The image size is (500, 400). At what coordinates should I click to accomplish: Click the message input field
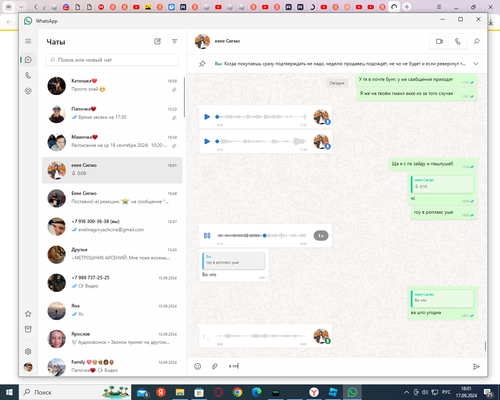click(347, 366)
